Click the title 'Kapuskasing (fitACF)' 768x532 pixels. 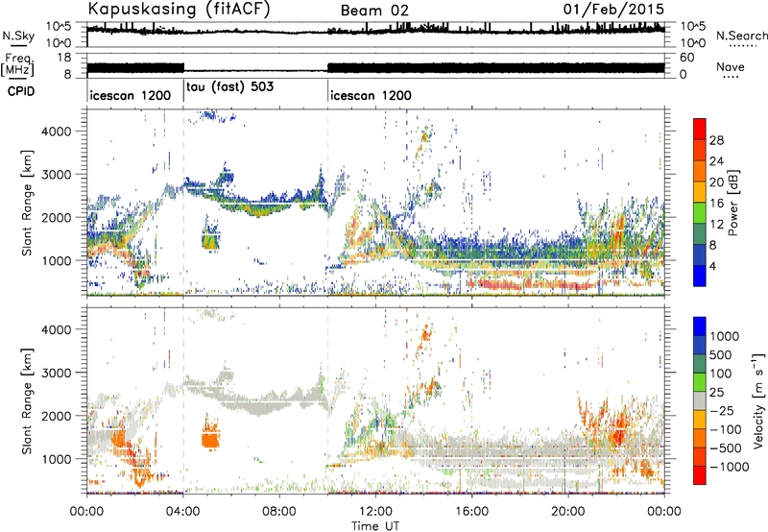pyautogui.click(x=179, y=10)
